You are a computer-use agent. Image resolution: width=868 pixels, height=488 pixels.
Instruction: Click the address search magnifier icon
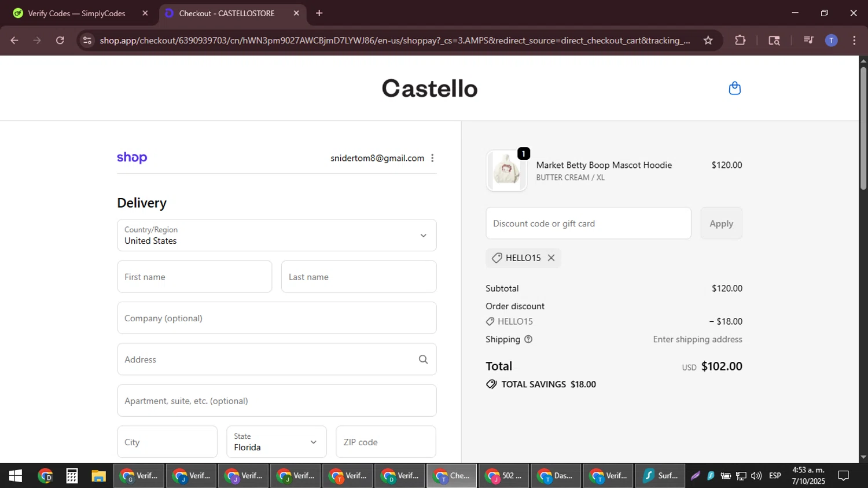pyautogui.click(x=423, y=359)
